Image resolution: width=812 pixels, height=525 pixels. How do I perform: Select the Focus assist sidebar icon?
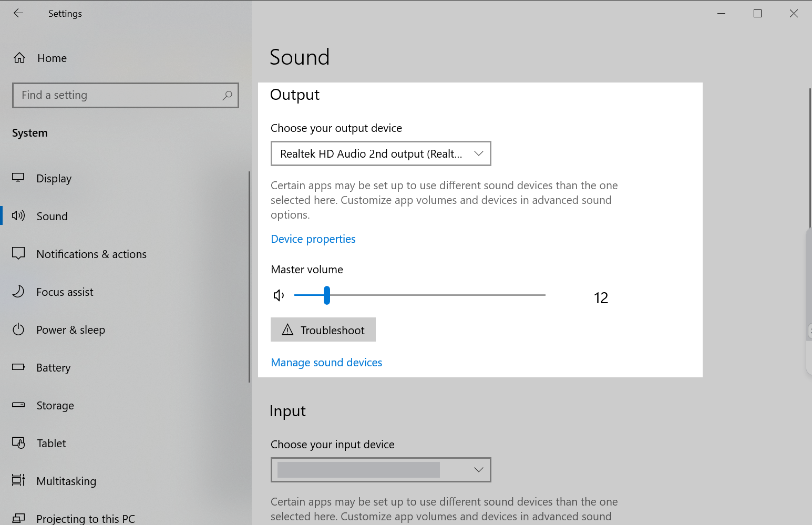[19, 292]
